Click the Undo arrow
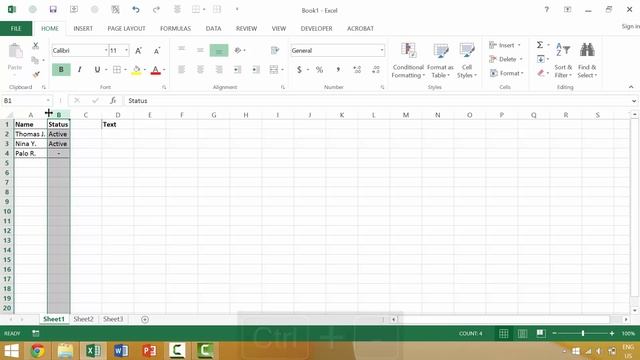Viewport: 640px width, 360px height. (136, 9)
